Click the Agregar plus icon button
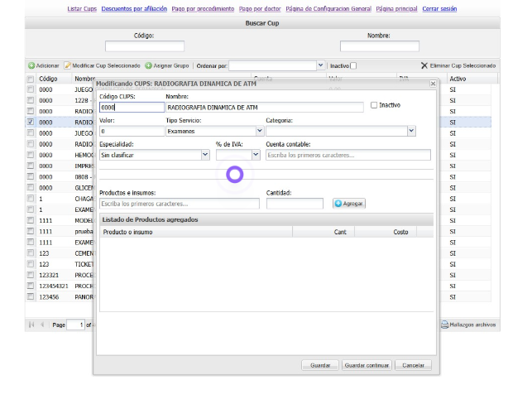Image resolution: width=532 pixels, height=409 pixels. (x=338, y=203)
